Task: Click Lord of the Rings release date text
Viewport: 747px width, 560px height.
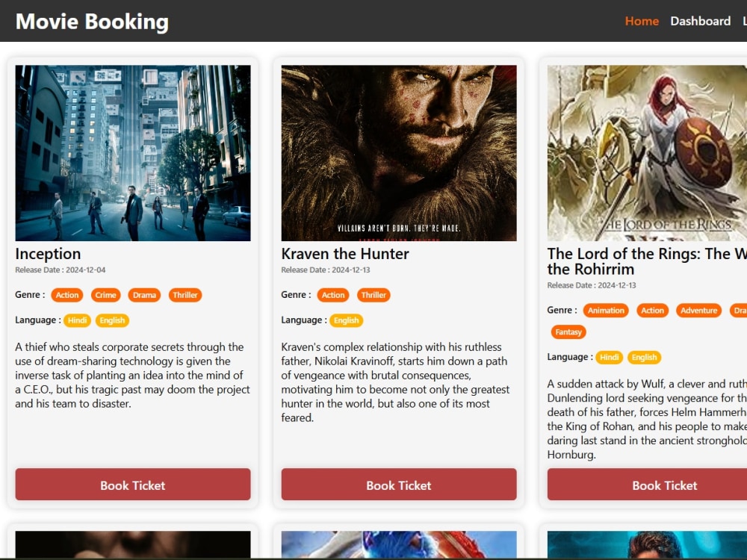Action: click(592, 285)
